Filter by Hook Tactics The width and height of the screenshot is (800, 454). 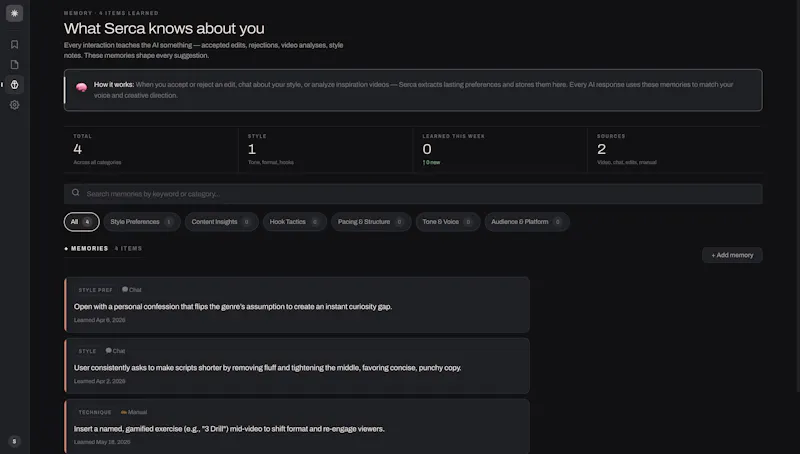pyautogui.click(x=294, y=222)
